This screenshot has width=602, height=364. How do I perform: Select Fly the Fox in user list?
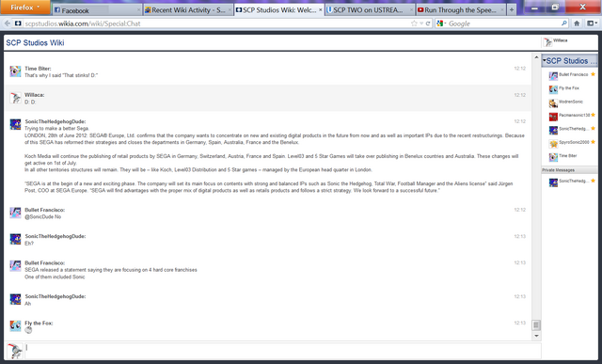pyautogui.click(x=570, y=88)
